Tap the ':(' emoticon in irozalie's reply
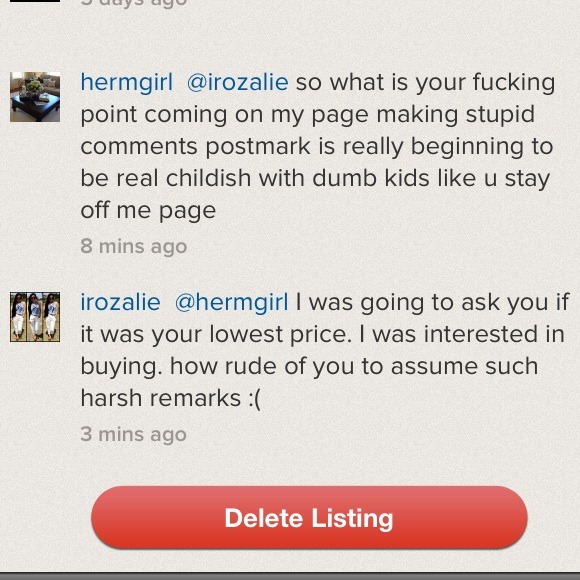Screen dimensions: 580x580 pos(254,399)
